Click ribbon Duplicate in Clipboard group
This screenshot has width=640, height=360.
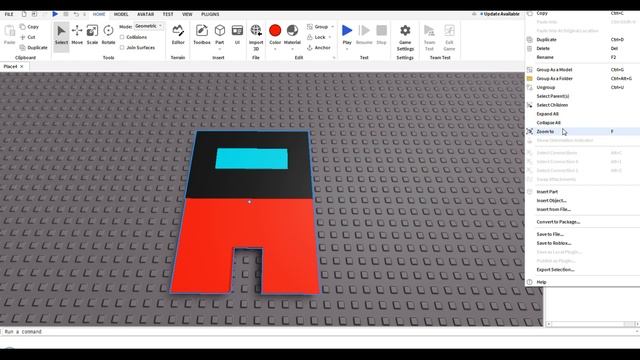point(34,48)
